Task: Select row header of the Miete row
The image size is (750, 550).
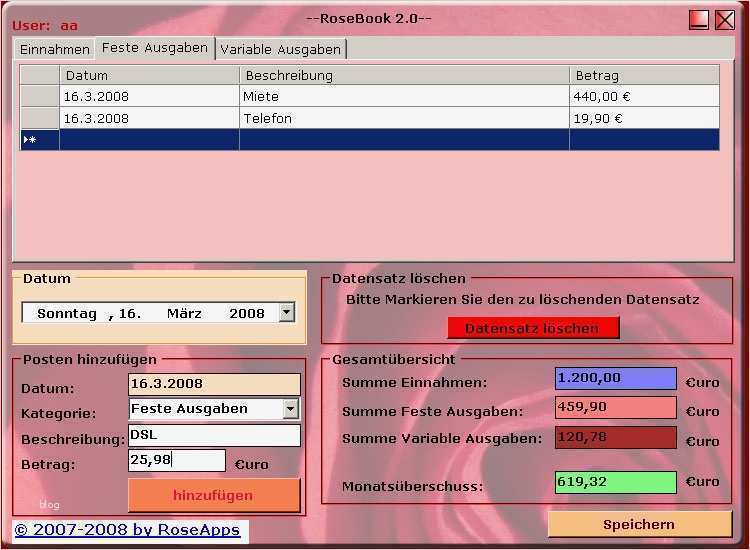Action: pyautogui.click(x=40, y=97)
